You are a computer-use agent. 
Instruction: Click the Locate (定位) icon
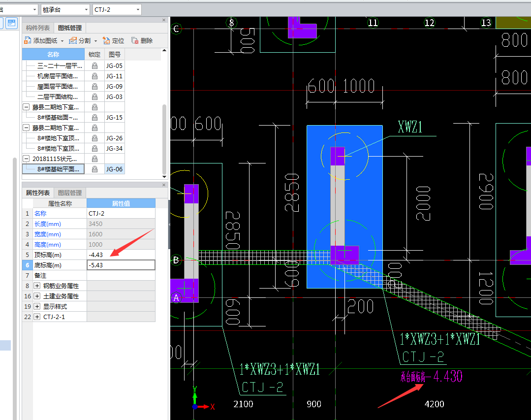coord(106,41)
